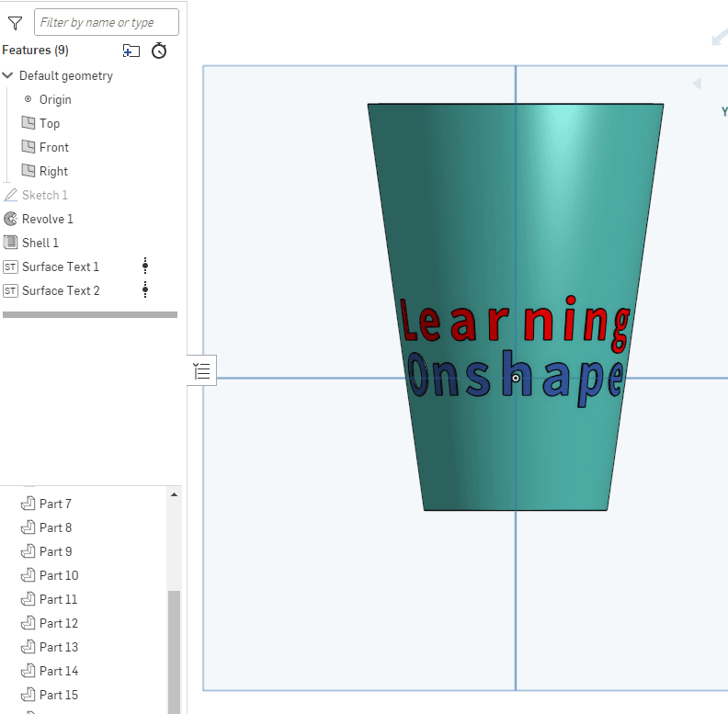Select the Top plane
Image resolution: width=728 pixels, height=714 pixels.
click(49, 123)
